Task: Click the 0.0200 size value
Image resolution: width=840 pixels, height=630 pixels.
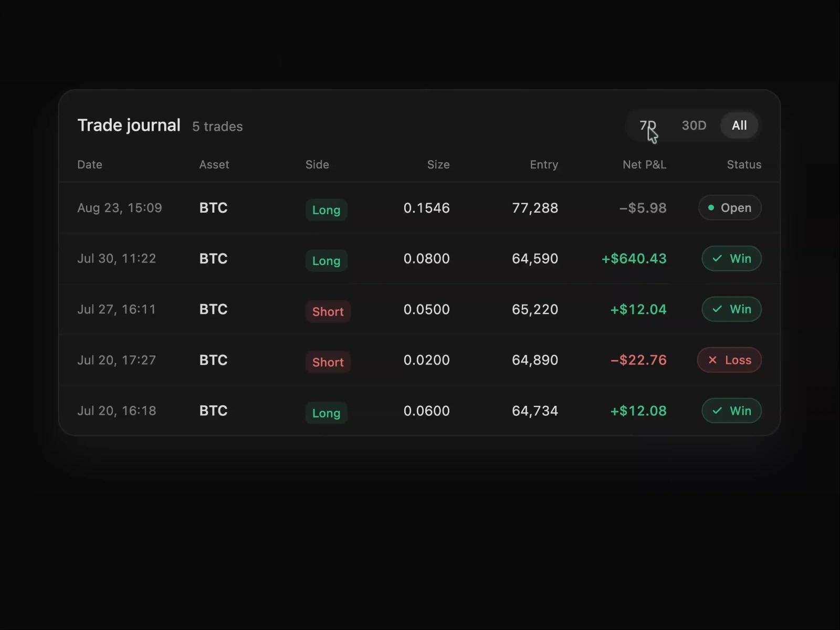Action: coord(427,360)
